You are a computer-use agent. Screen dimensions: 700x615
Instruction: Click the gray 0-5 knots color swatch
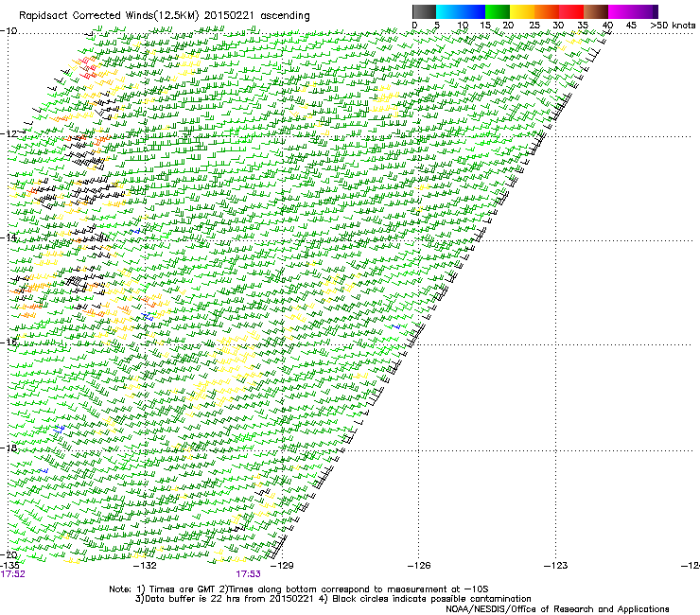pyautogui.click(x=424, y=11)
